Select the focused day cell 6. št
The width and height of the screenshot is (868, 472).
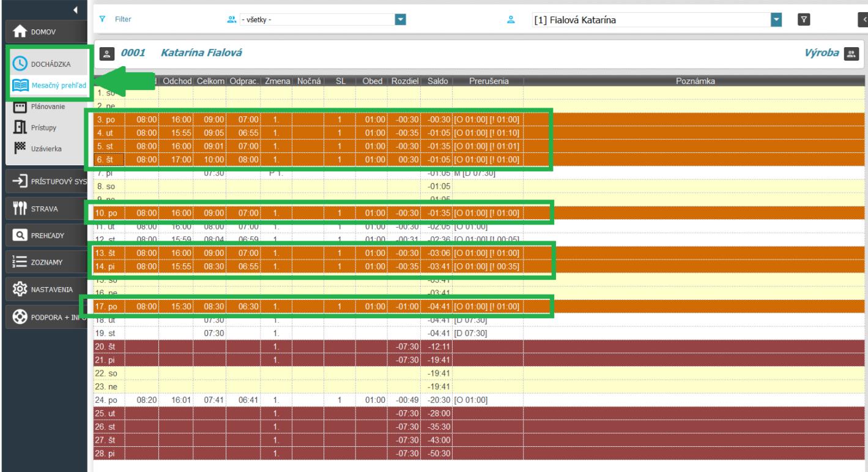[109, 160]
